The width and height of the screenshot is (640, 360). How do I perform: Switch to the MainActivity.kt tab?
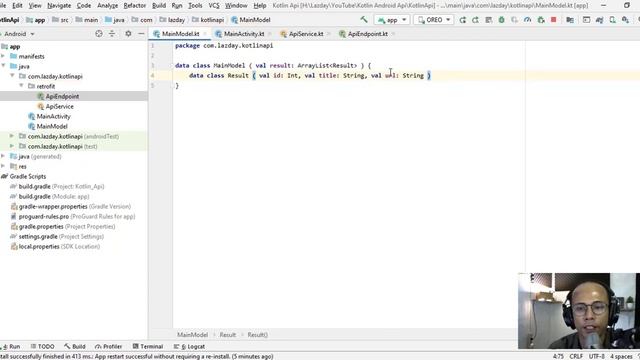pos(244,34)
